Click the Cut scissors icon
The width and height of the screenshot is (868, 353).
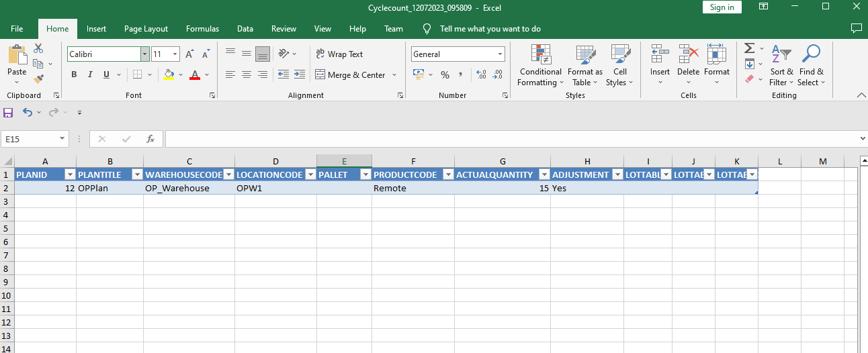coord(38,48)
